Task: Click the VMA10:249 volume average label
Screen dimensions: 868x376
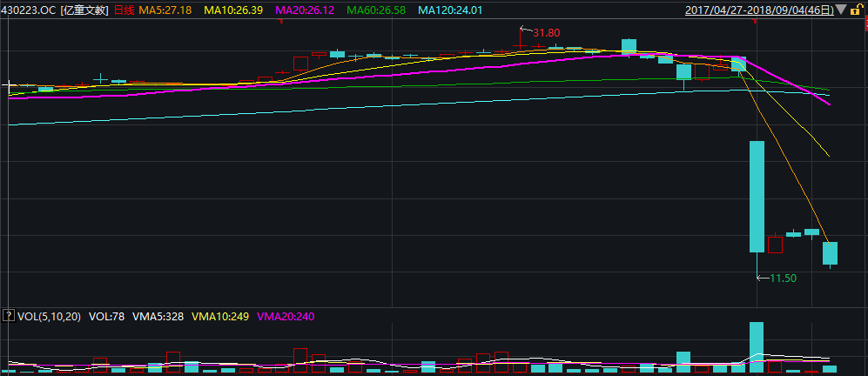Action: 219,316
